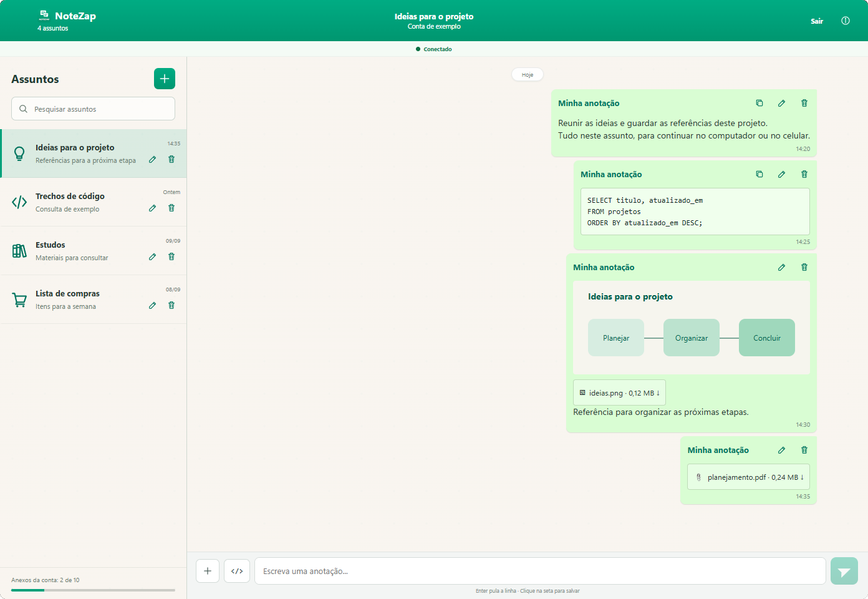Delete the 'Lista de compras' subject
868x599 pixels.
point(171,306)
